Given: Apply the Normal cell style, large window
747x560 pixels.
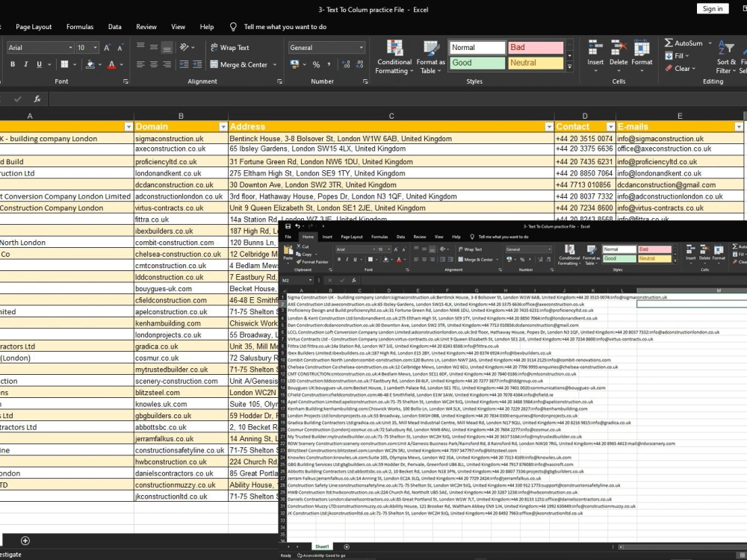Looking at the screenshot, I should coord(477,48).
